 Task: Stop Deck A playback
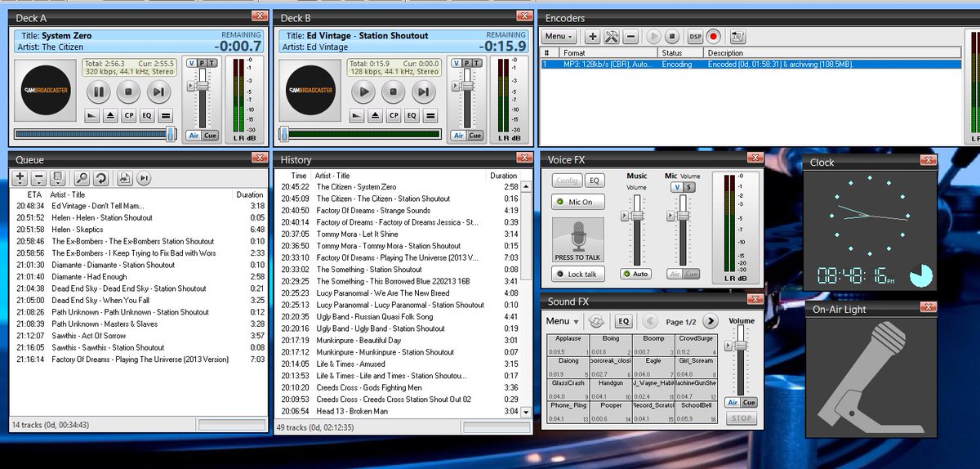[128, 92]
